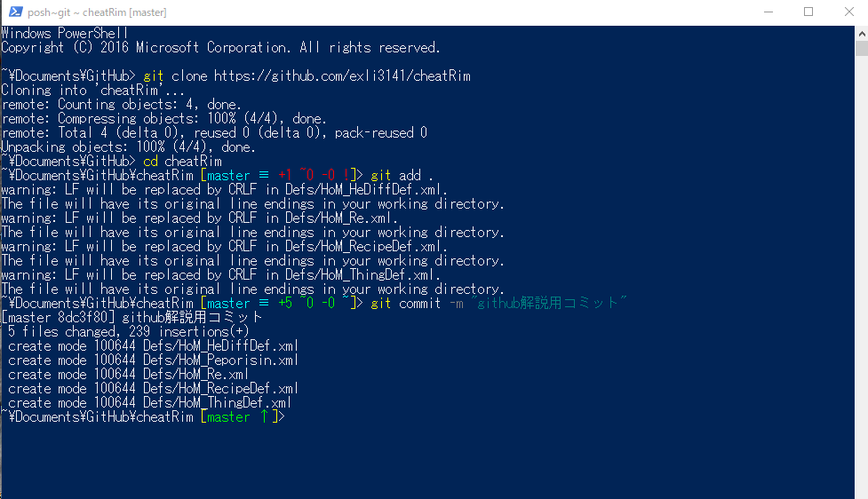This screenshot has width=868, height=499.
Task: Click the Defs/HoM_ThingDef.xml create mode line
Action: [x=149, y=403]
